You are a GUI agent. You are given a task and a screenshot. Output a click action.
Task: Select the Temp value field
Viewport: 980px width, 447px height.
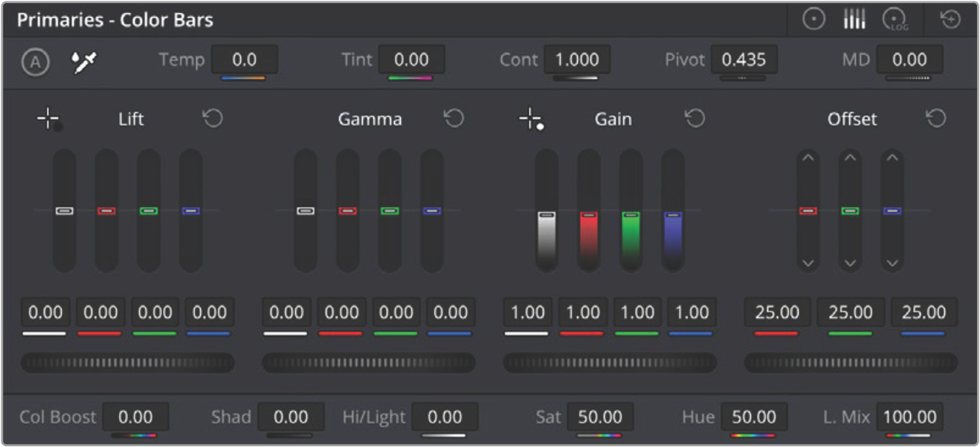pyautogui.click(x=244, y=60)
